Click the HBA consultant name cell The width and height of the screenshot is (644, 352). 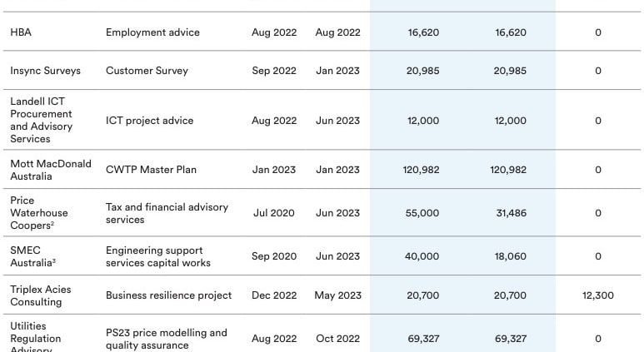[x=22, y=32]
